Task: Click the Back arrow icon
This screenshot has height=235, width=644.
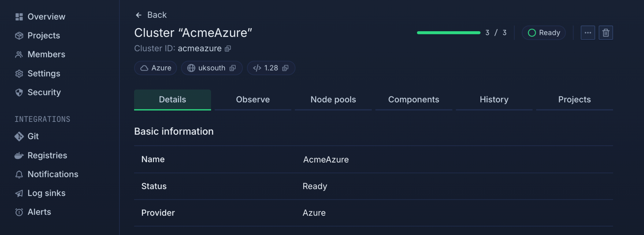Action: (138, 15)
